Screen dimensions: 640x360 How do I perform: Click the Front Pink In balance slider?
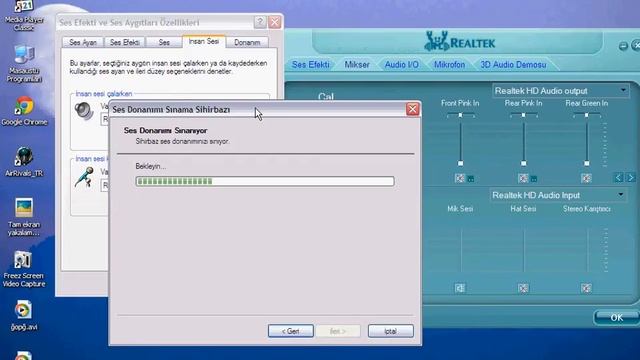[460, 116]
